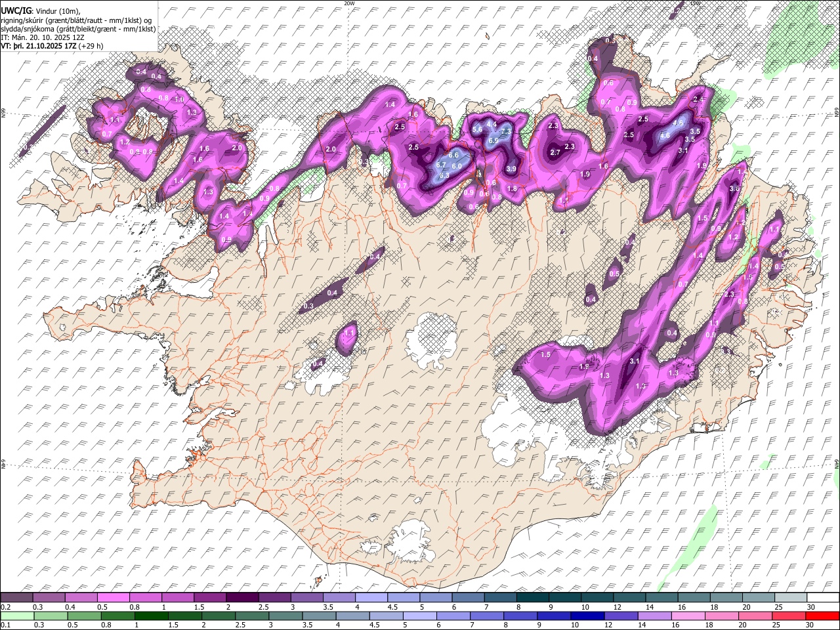The width and height of the screenshot is (840, 630).
Task: Click the '20W' longitude label
Action: click(x=348, y=3)
